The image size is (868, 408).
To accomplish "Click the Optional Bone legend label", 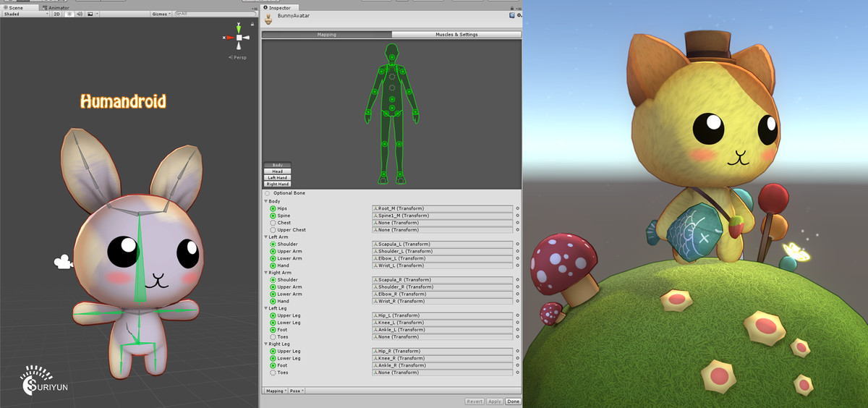I will [x=289, y=193].
